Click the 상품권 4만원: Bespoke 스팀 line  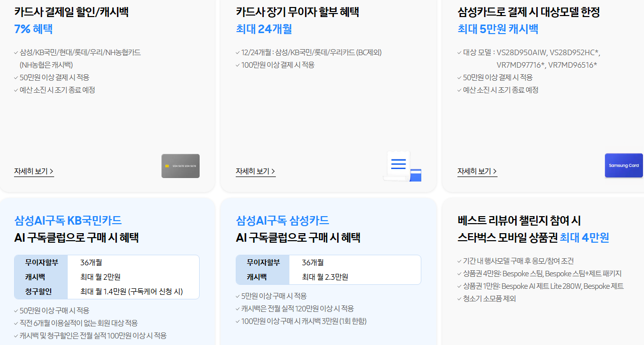pyautogui.click(x=542, y=273)
